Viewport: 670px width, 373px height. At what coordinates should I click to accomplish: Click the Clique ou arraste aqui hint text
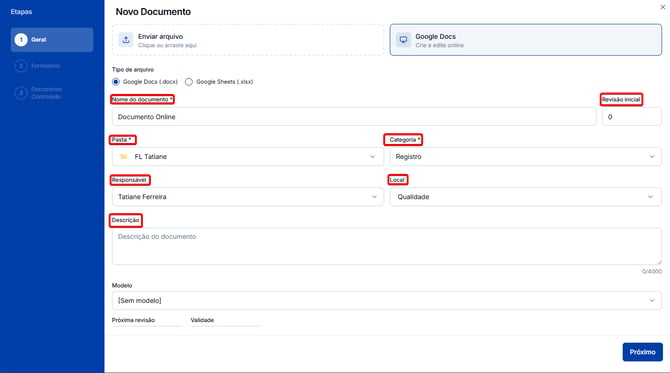point(167,45)
